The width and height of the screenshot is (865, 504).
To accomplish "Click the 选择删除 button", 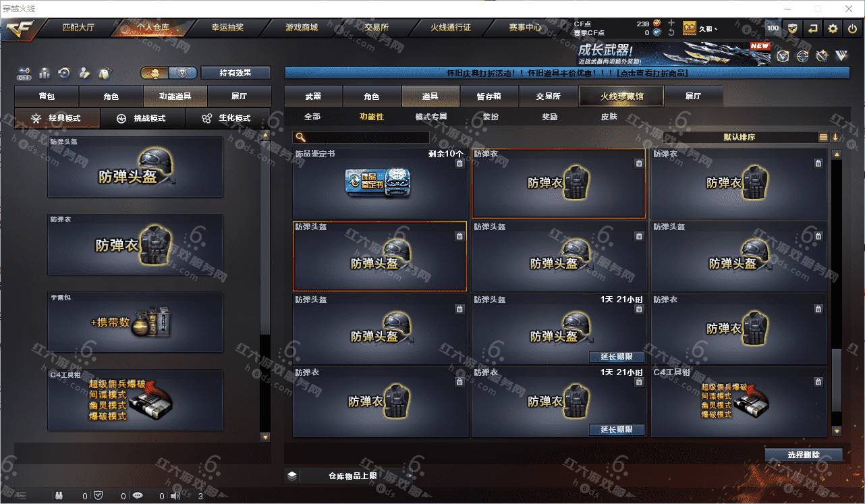I will pos(804,455).
